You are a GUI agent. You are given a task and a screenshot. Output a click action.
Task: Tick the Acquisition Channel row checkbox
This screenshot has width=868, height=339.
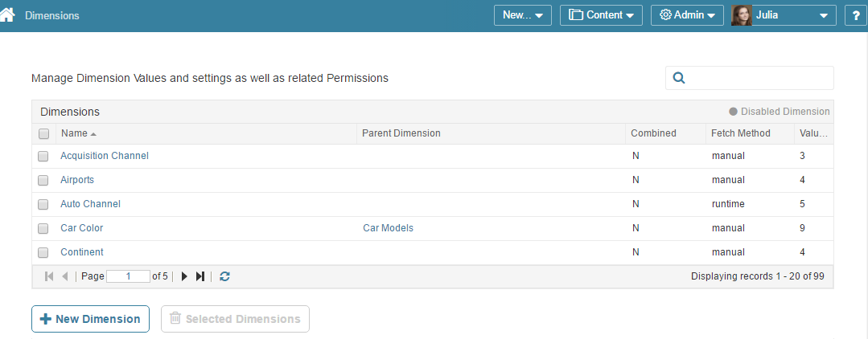(43, 156)
